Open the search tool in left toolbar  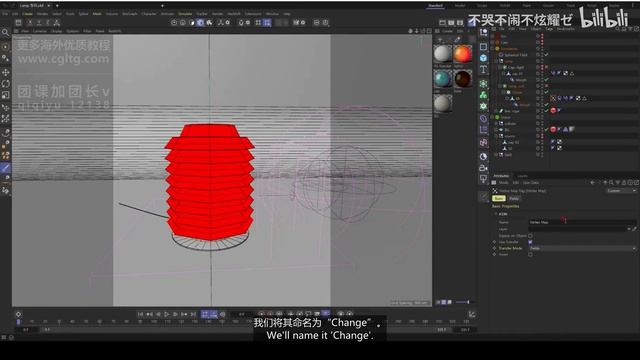[x=5, y=32]
